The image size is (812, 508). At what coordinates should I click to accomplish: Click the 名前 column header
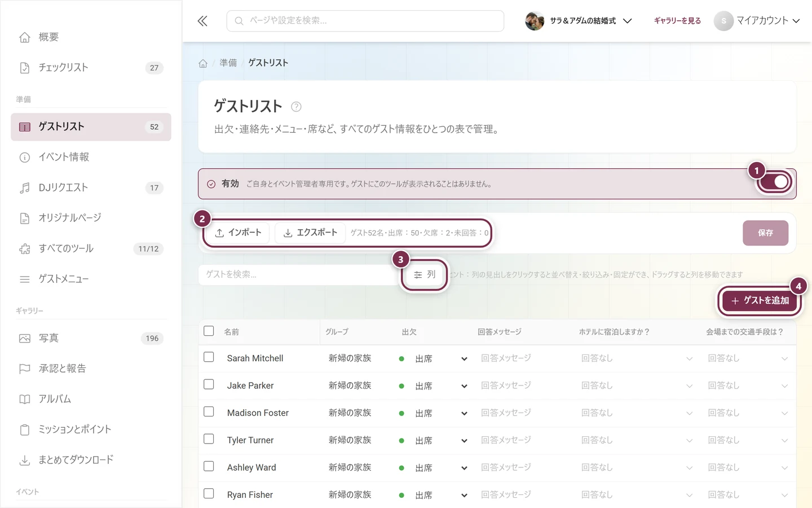point(232,332)
